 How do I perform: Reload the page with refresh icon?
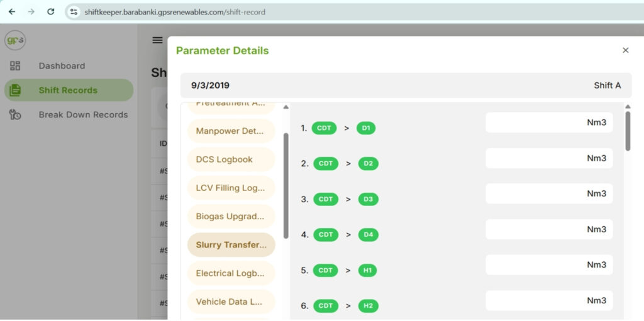tap(50, 12)
